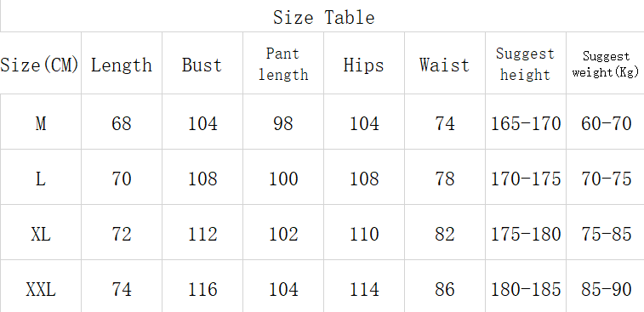Select the XXL waist value 86
Screen dimensions: 644x312
coord(445,289)
